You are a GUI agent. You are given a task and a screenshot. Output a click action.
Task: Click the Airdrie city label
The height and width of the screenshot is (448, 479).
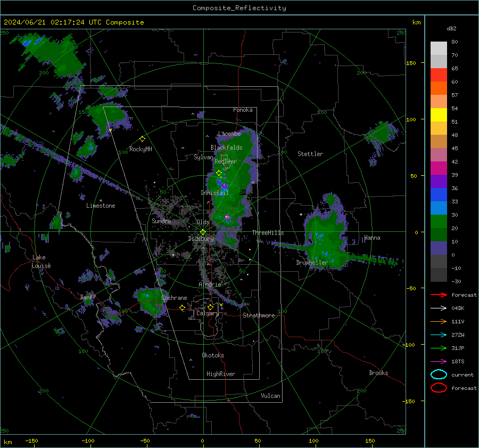pyautogui.click(x=210, y=284)
